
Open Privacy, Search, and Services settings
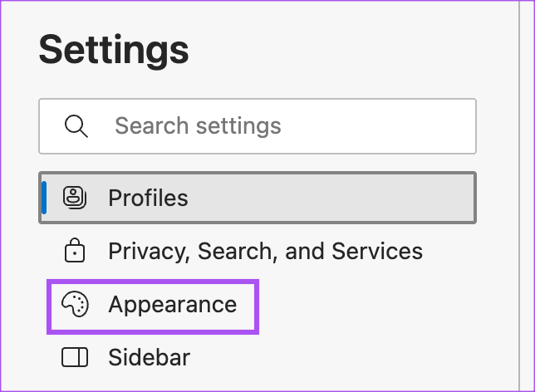(x=265, y=251)
